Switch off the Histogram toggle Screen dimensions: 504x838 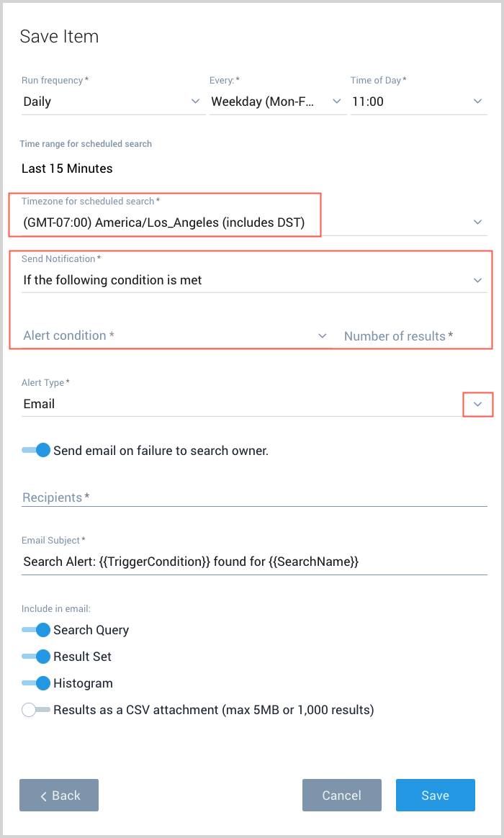pos(36,683)
